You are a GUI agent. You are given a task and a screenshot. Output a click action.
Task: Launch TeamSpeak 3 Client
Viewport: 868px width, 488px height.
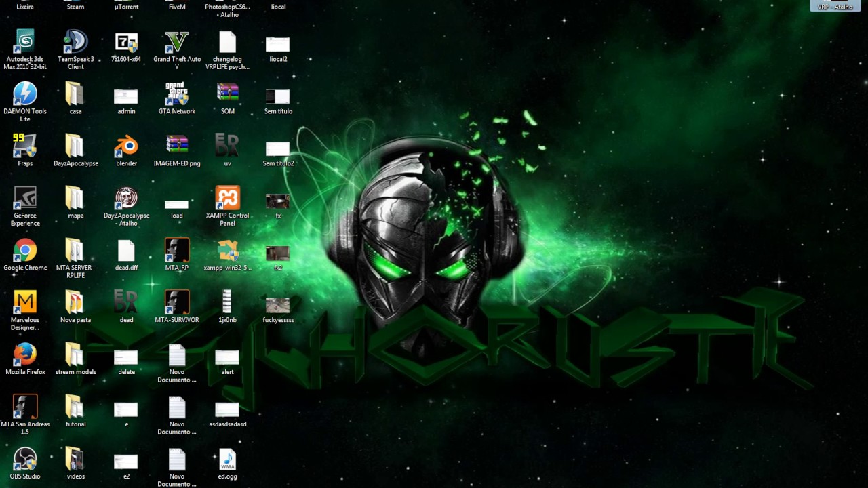pos(75,42)
